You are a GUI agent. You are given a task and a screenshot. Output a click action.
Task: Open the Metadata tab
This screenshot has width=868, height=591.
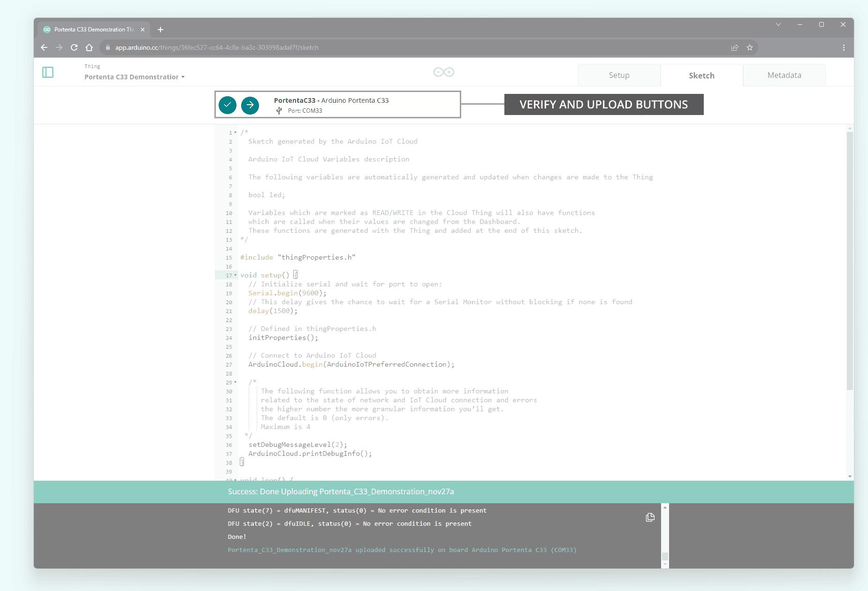[784, 76]
